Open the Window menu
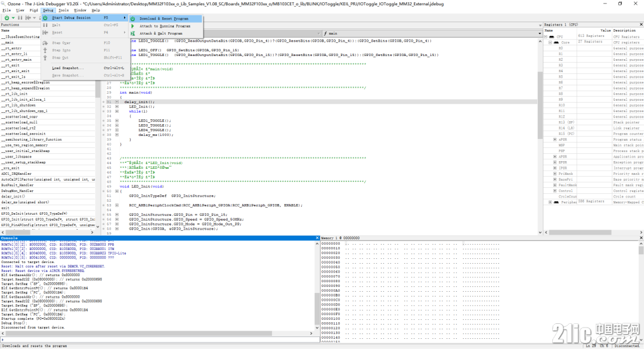The image size is (644, 349). pos(80,10)
